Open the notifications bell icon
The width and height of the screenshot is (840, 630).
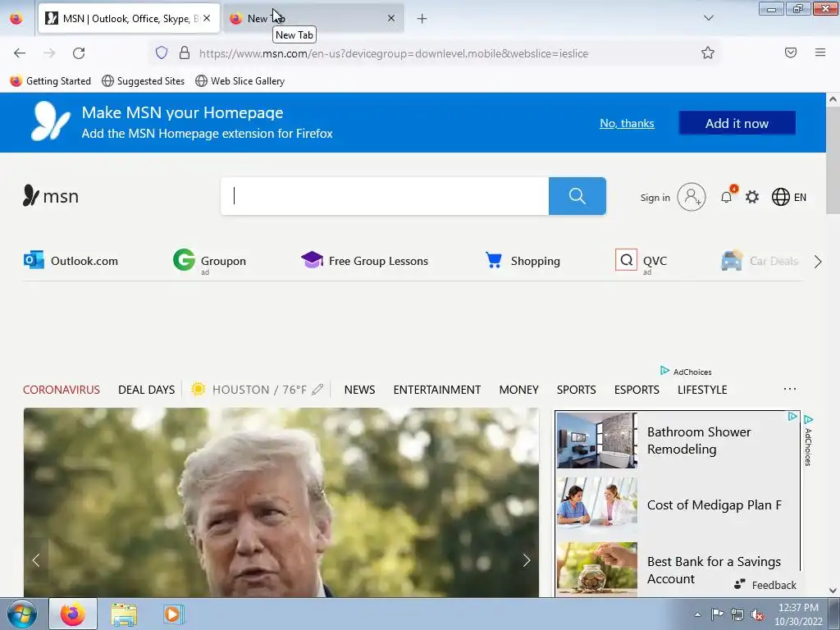click(727, 197)
